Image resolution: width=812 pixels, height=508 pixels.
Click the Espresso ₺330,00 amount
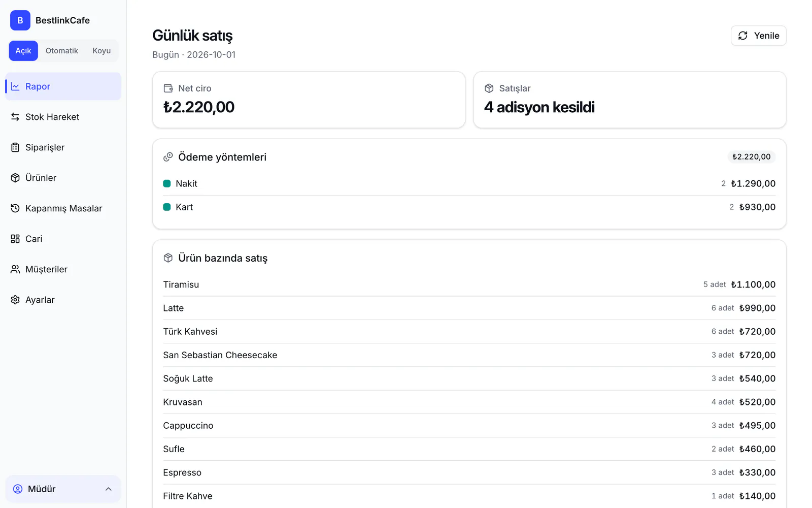click(x=757, y=472)
